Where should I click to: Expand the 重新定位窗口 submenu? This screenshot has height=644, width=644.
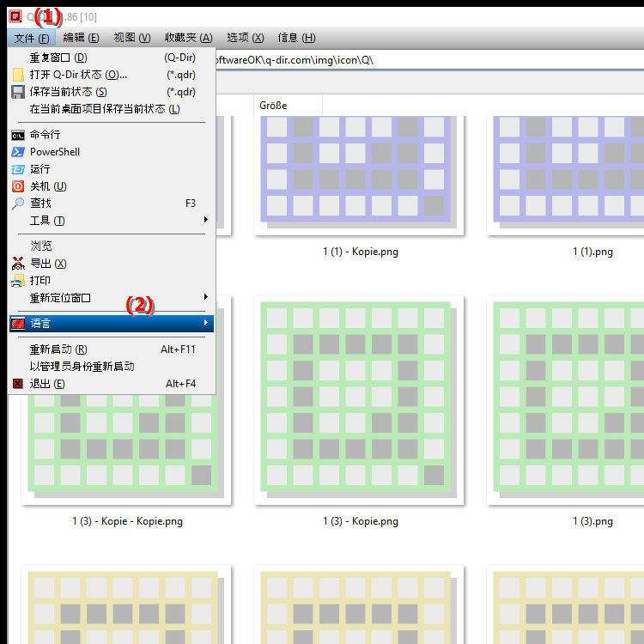point(112,298)
